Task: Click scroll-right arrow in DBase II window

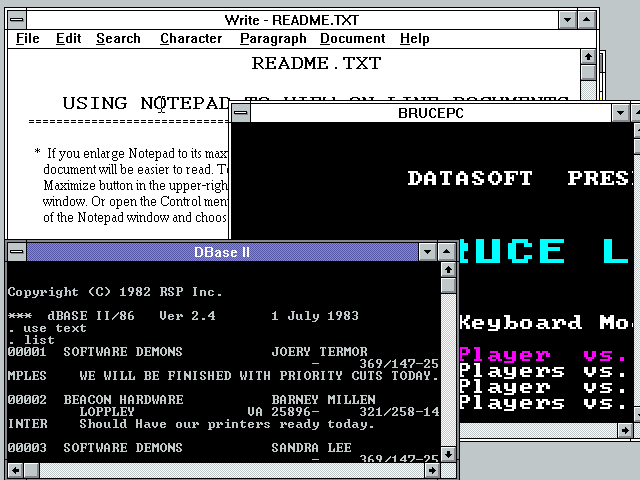Action: point(432,470)
